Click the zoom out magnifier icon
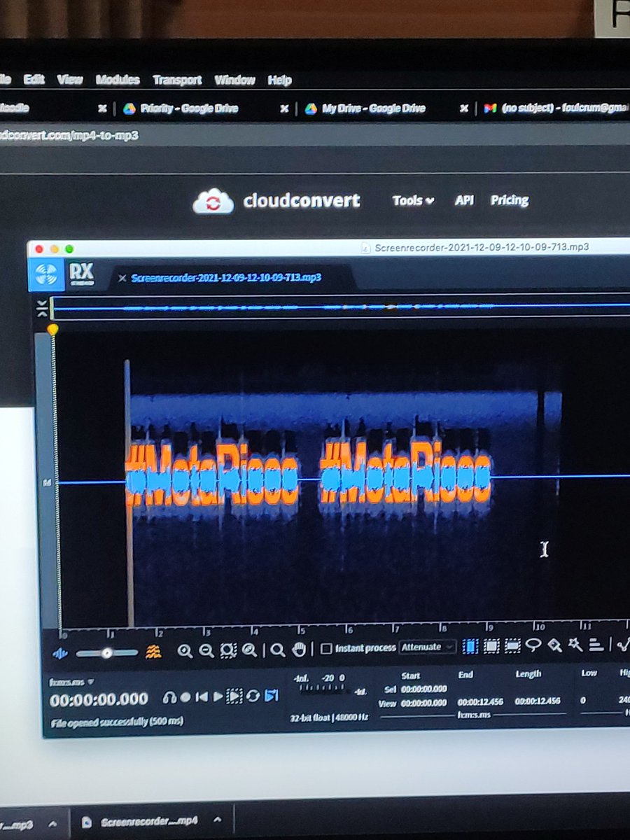The width and height of the screenshot is (630, 840). (206, 650)
